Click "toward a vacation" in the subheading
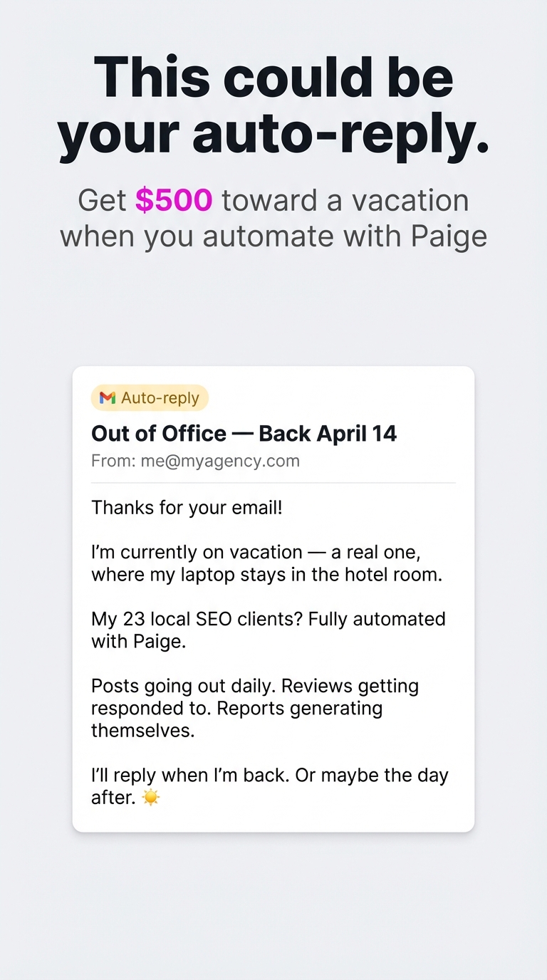The height and width of the screenshot is (980, 547). pos(345,200)
